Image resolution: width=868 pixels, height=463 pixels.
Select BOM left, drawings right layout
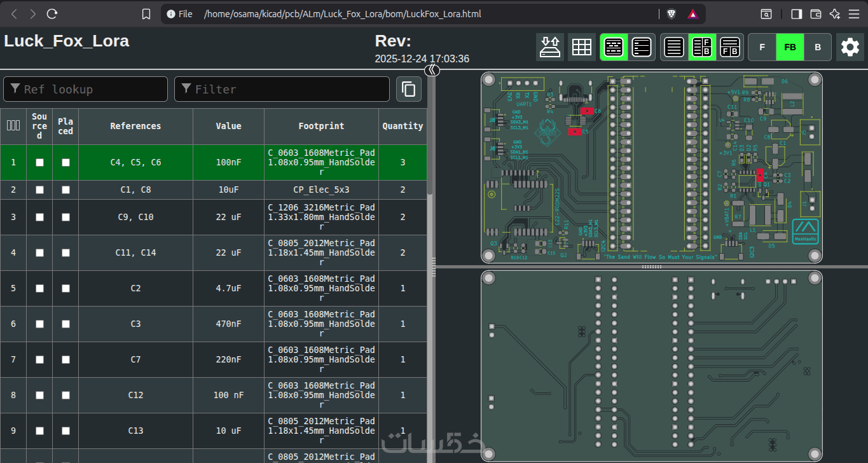coord(702,47)
